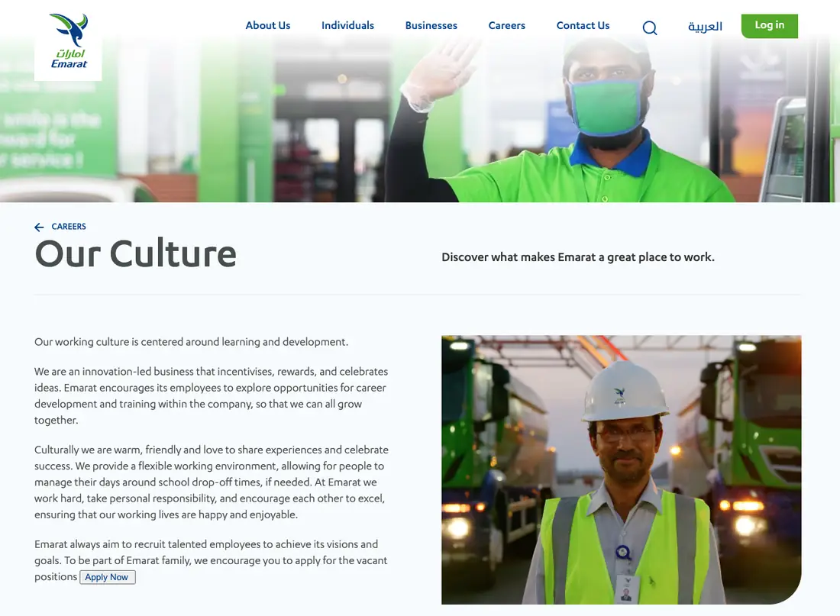This screenshot has height=616, width=840.
Task: Click the 'Discover what makes Emarat' tagline
Action: click(578, 257)
